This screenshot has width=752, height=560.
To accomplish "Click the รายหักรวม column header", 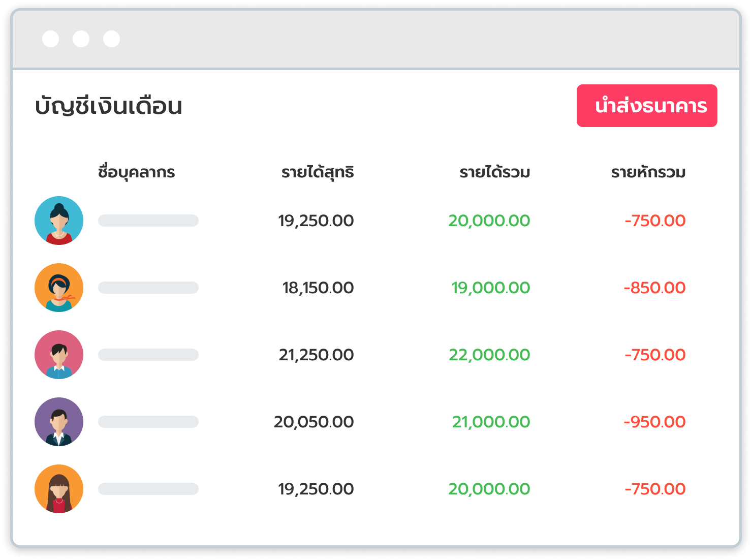I will [648, 172].
